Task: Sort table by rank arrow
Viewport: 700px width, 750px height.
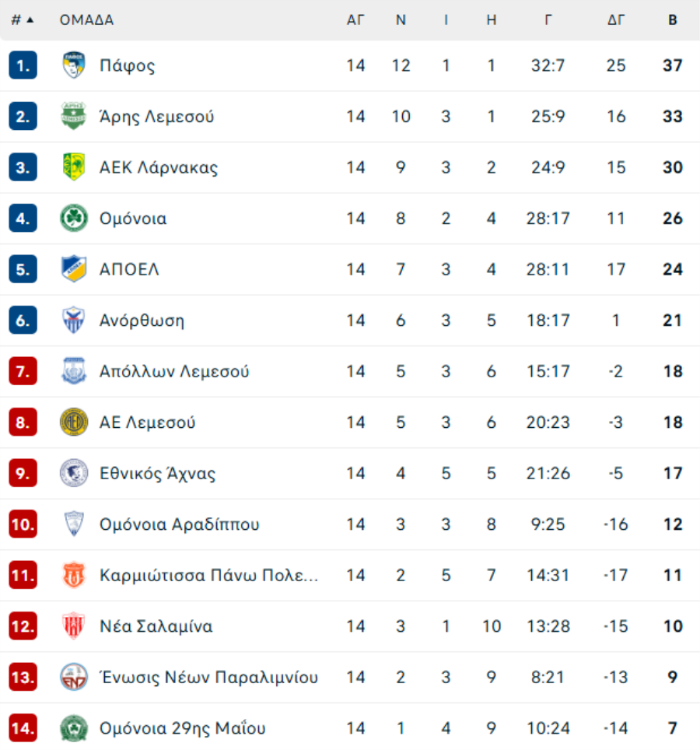Action: [30, 19]
